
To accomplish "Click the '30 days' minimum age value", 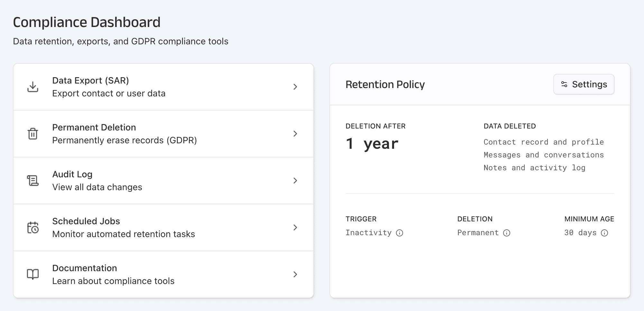I will click(x=581, y=233).
